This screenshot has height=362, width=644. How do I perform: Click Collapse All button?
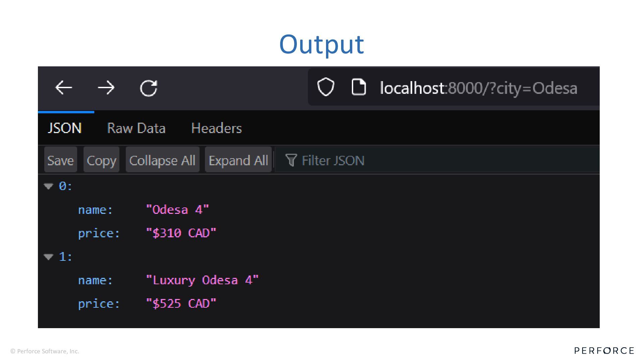162,160
